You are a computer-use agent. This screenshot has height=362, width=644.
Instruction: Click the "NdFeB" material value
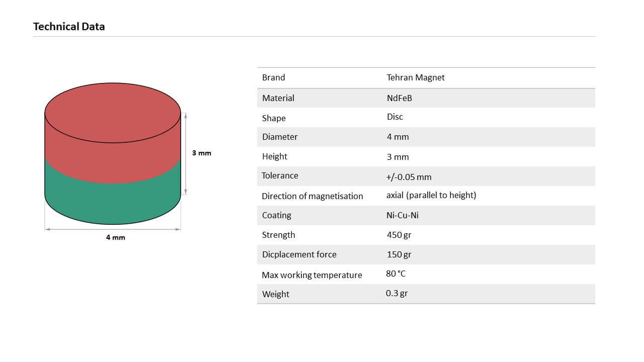[x=399, y=98]
